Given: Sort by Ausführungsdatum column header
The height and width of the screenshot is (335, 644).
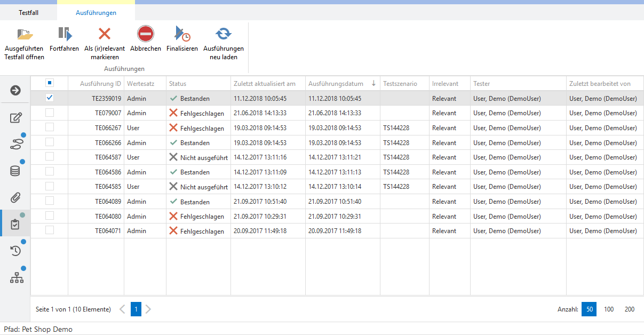Looking at the screenshot, I should [336, 84].
